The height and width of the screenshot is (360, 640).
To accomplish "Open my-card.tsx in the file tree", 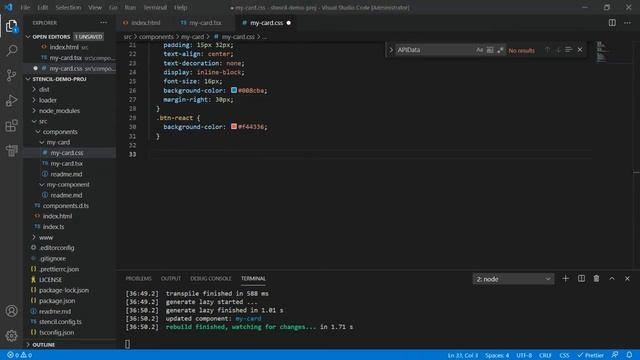I will 67,163.
